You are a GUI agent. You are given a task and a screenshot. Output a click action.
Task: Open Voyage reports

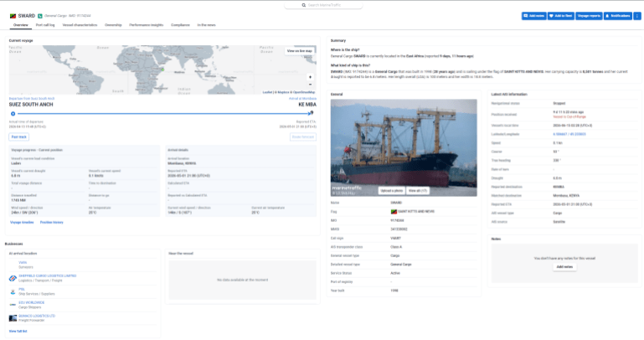[589, 16]
